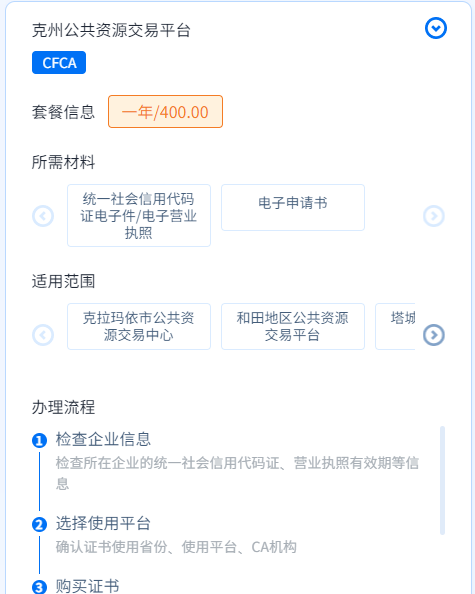Image resolution: width=475 pixels, height=594 pixels.
Task: Click the 克州公共资源交易平台 title text
Action: (111, 30)
